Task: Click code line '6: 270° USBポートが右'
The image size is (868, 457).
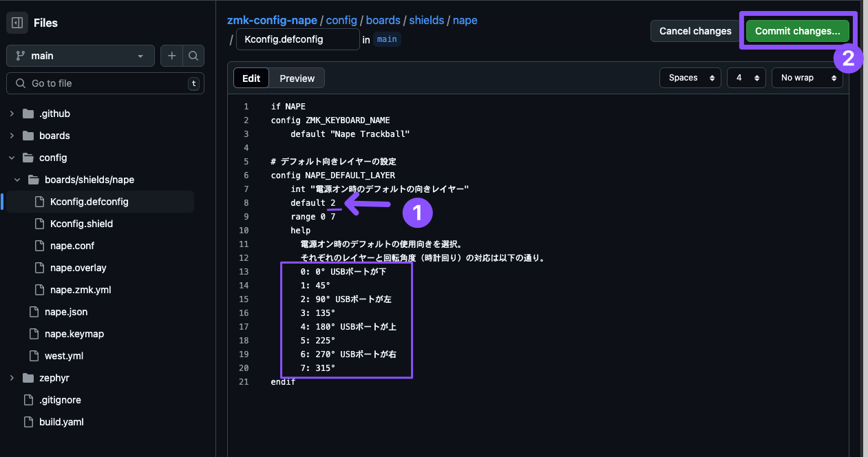Action: [348, 354]
